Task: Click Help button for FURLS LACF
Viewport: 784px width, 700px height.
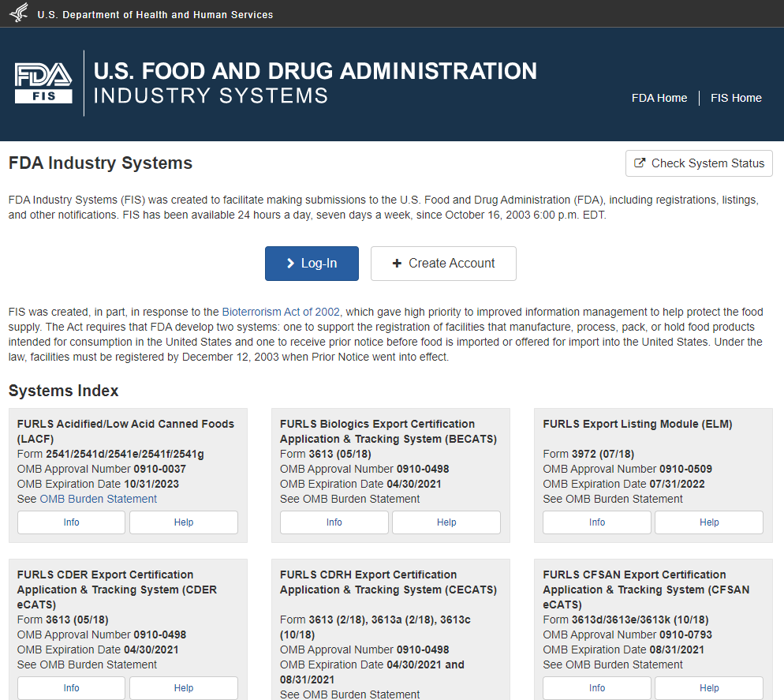Action: click(184, 522)
